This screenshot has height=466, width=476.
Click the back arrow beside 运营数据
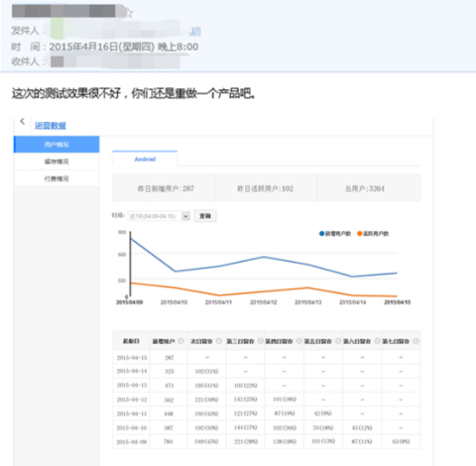click(x=23, y=122)
